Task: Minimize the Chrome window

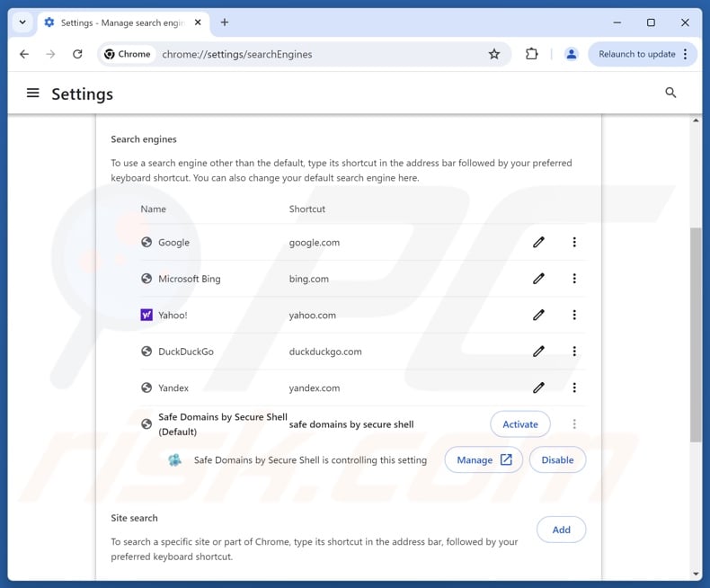Action: point(617,22)
